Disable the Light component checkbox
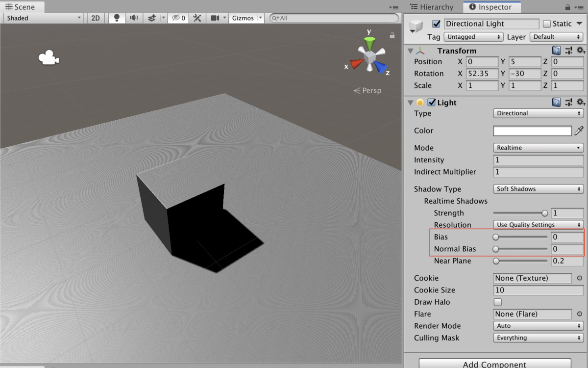This screenshot has width=588, height=368. [432, 102]
